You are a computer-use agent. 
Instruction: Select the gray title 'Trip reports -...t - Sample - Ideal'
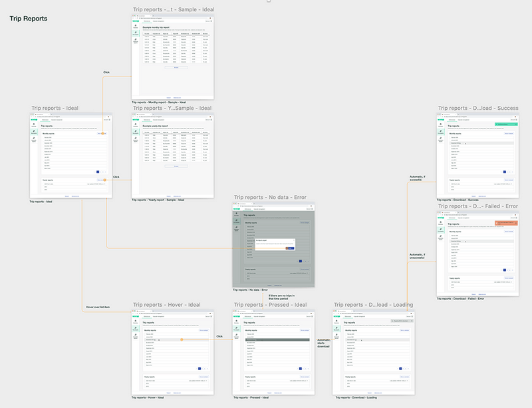(174, 9)
